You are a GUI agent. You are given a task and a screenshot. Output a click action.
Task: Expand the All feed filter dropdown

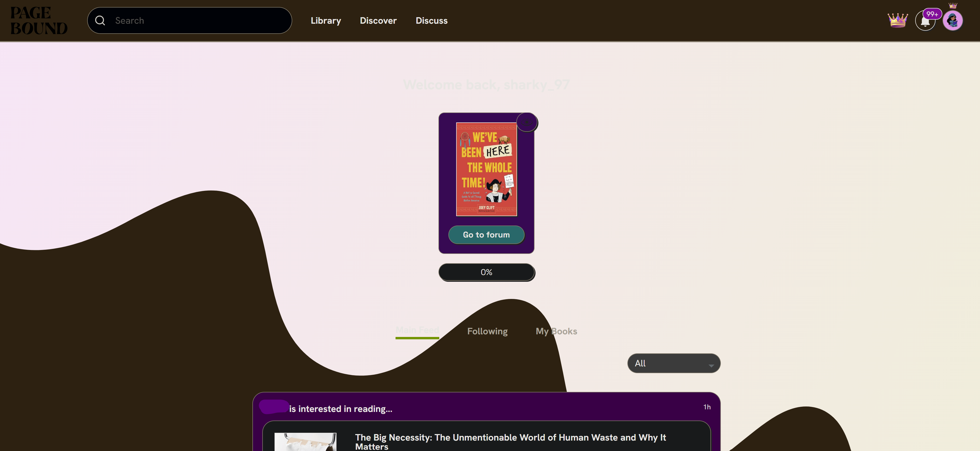point(674,363)
